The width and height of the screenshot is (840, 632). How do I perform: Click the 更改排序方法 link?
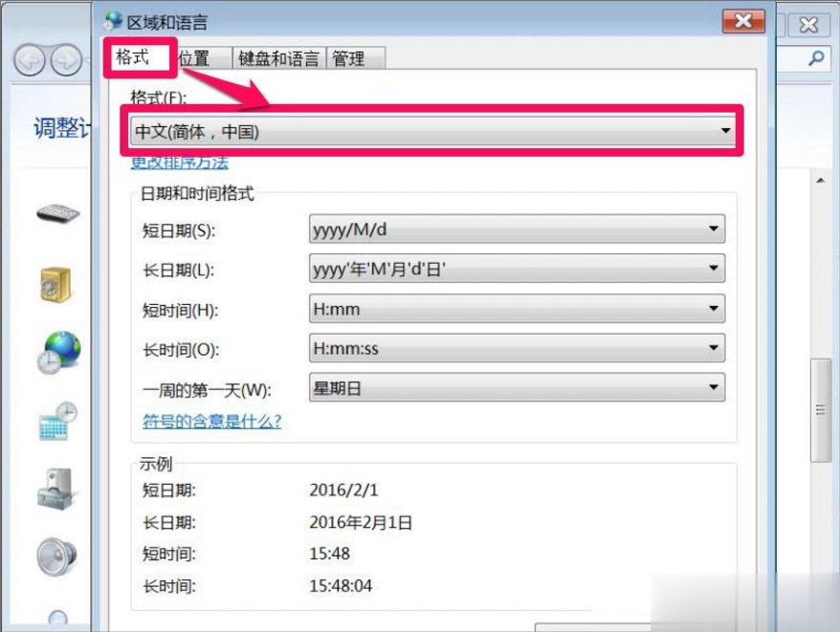click(180, 162)
